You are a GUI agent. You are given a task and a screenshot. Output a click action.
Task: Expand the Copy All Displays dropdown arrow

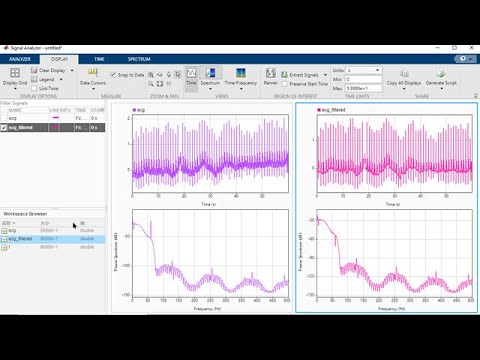(404, 89)
